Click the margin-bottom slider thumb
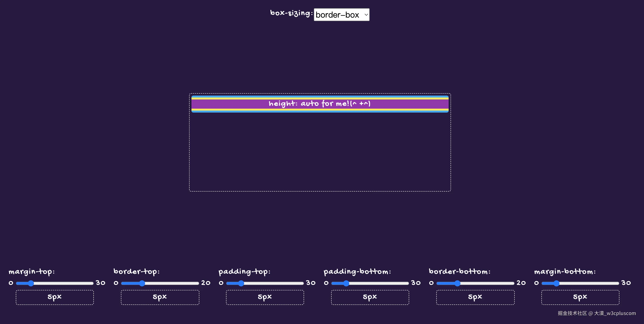 click(x=556, y=283)
